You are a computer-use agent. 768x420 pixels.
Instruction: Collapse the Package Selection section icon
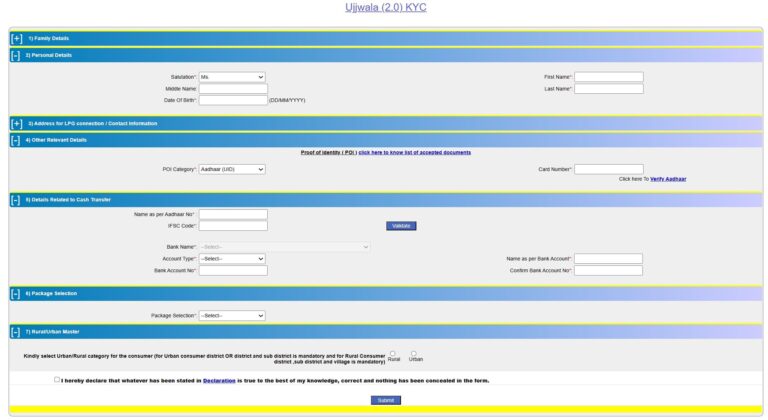pyautogui.click(x=16, y=294)
